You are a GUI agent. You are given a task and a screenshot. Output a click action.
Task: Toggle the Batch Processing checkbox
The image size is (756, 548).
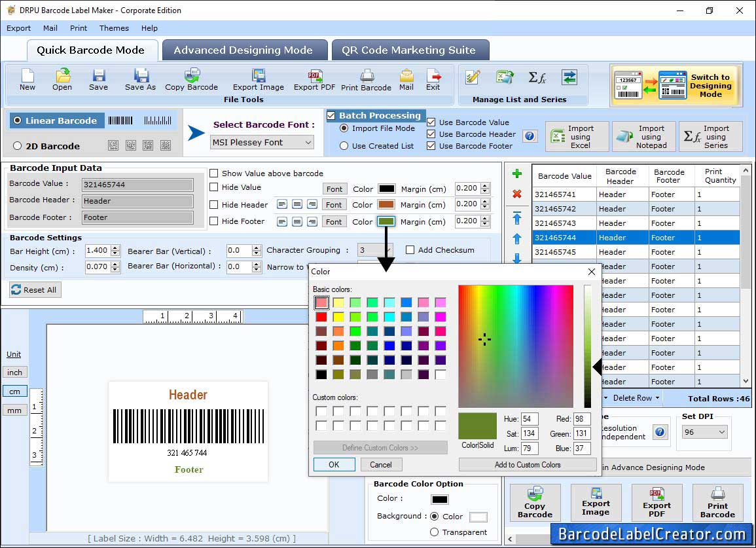pos(331,115)
